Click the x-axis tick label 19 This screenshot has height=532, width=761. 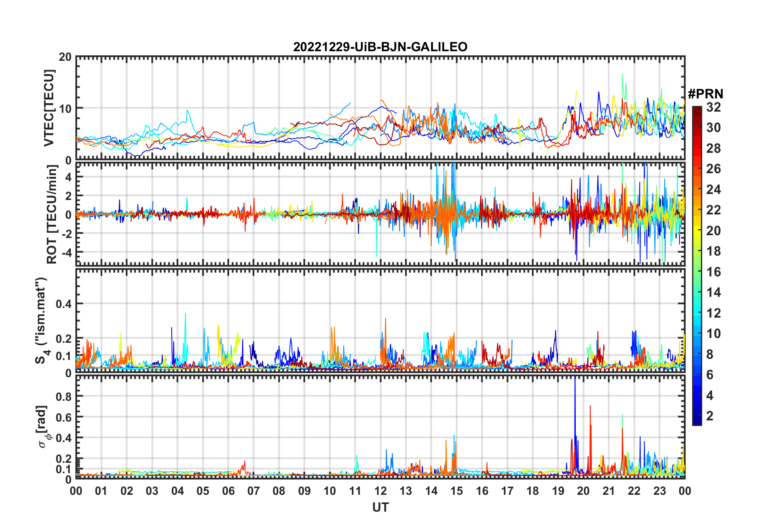pyautogui.click(x=558, y=491)
